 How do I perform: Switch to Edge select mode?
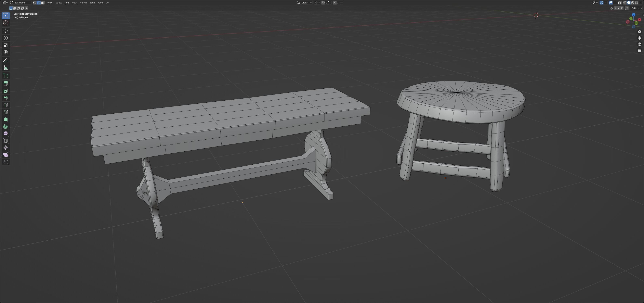(39, 3)
